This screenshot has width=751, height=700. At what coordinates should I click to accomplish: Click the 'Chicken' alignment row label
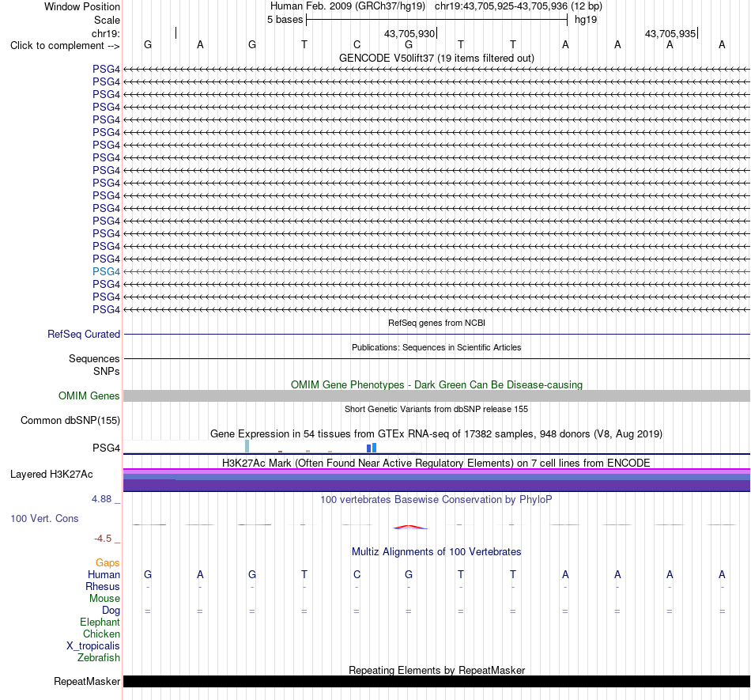tap(101, 634)
